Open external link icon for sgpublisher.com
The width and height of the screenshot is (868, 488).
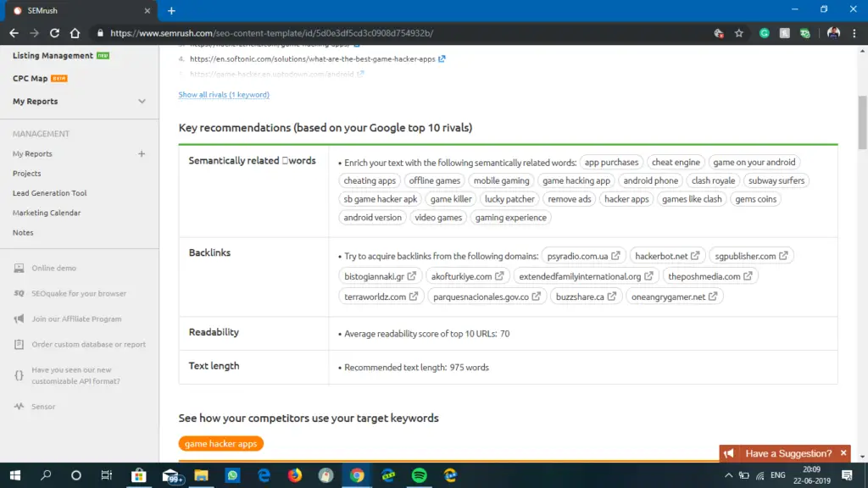click(783, 256)
